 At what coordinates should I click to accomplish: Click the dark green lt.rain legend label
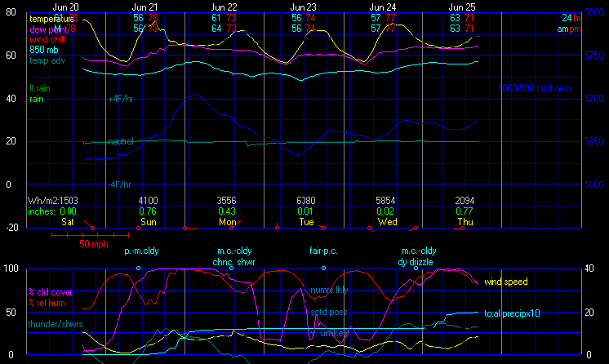(40, 88)
